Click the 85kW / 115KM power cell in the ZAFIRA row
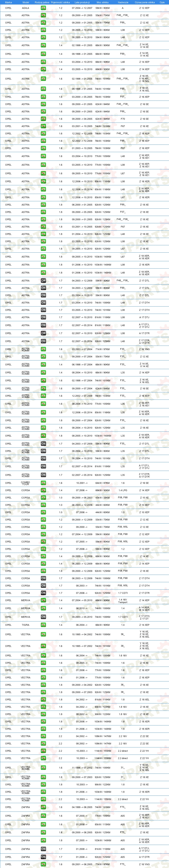The image size is (169, 868). tap(102, 824)
